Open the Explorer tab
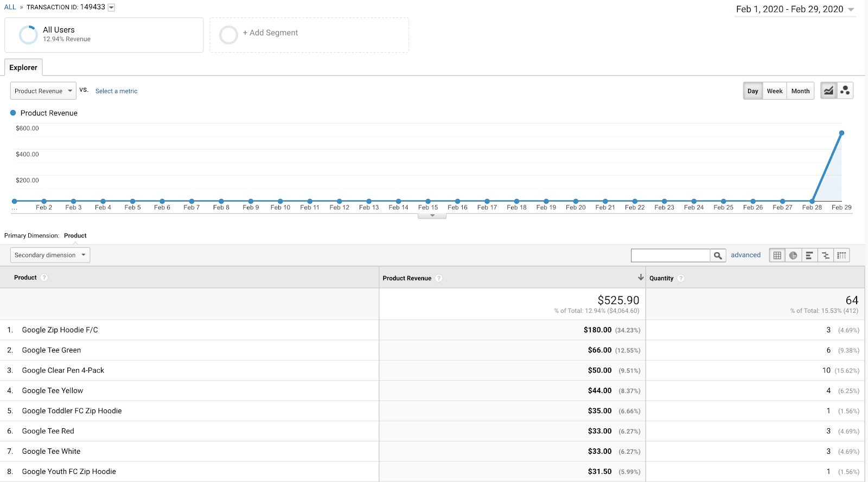868x482 pixels. tap(23, 67)
